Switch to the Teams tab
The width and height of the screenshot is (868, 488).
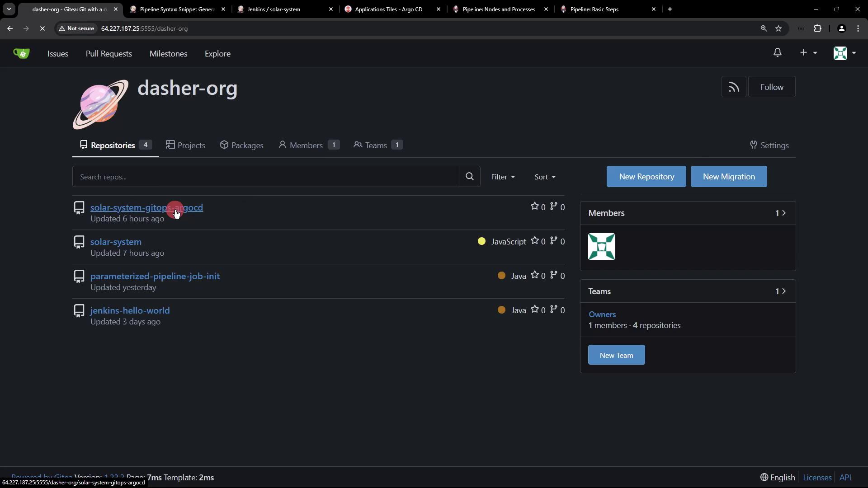coord(378,145)
